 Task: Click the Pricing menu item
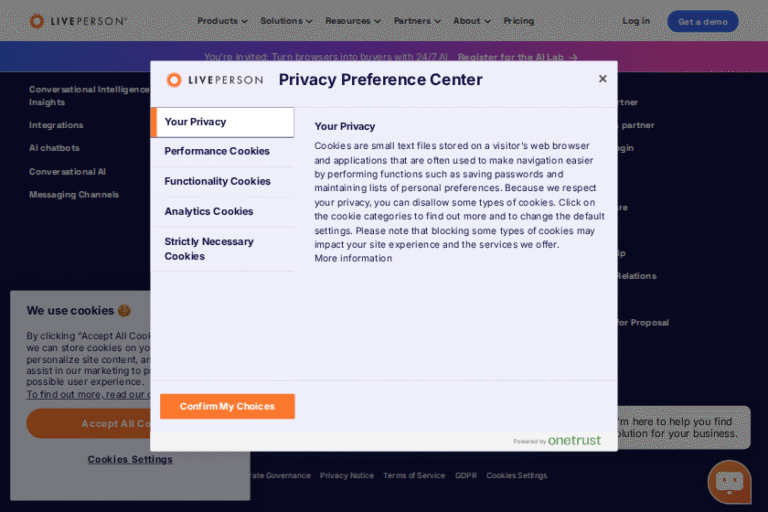518,21
